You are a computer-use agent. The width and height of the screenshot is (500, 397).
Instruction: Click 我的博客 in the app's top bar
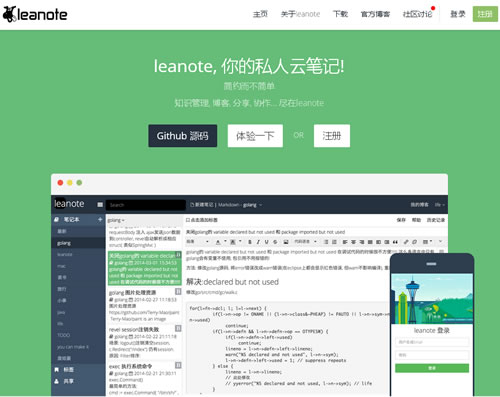point(419,205)
